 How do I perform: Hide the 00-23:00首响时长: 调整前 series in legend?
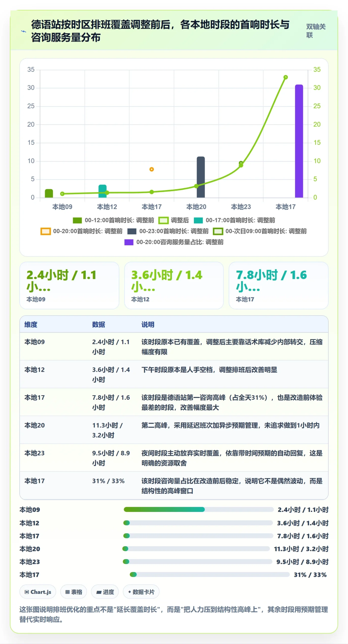coord(168,231)
